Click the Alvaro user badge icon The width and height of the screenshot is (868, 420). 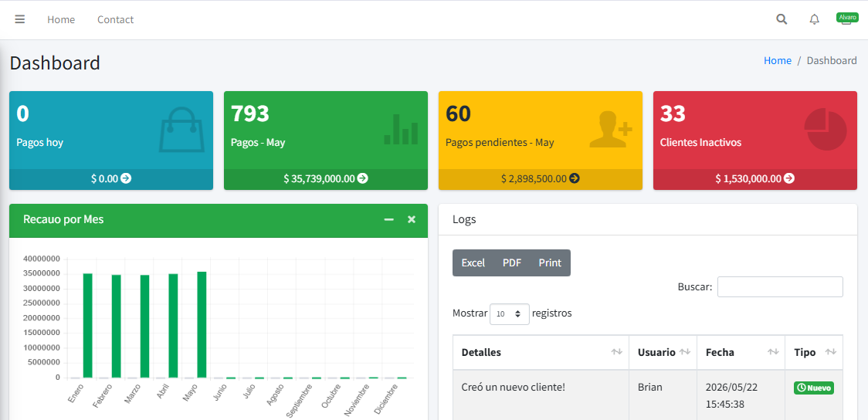847,19
